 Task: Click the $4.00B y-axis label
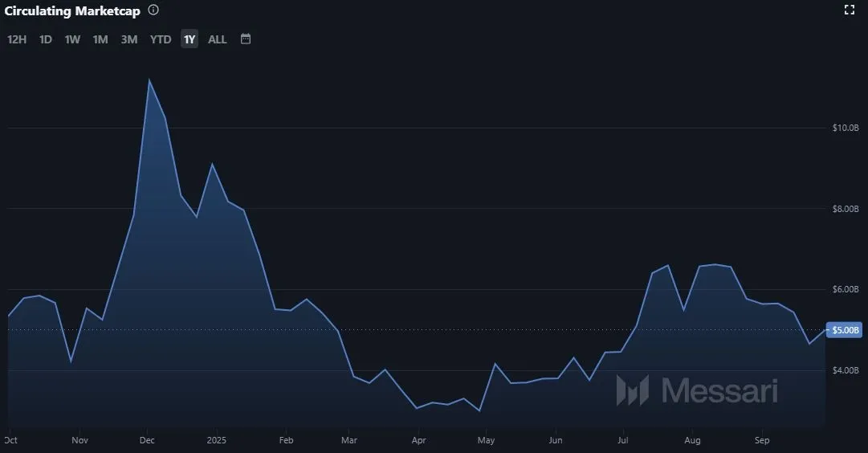coord(846,370)
